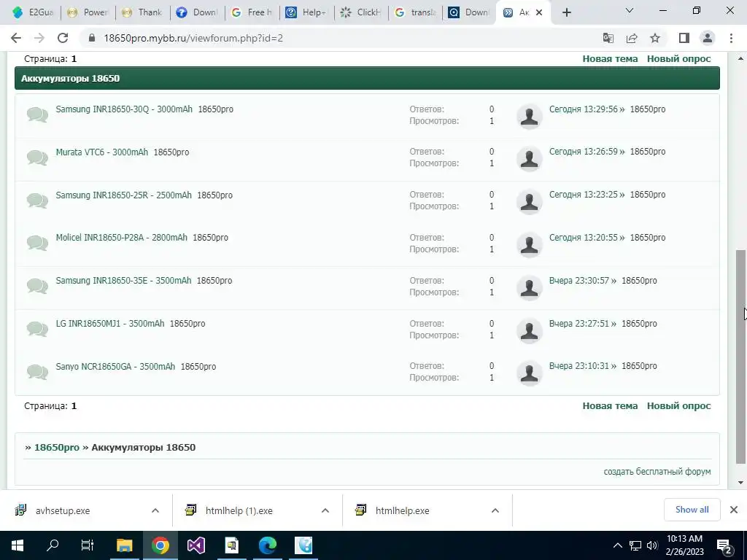Click the scrollbar down arrow
This screenshot has width=747, height=560.
(x=740, y=483)
